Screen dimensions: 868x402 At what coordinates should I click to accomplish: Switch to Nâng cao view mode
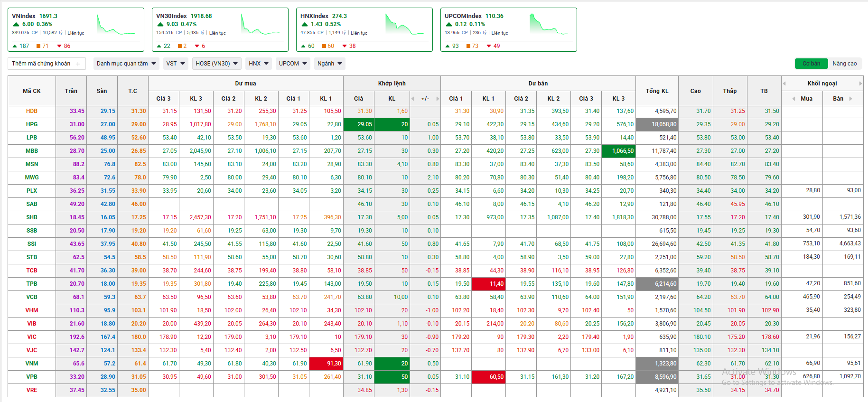pos(844,64)
